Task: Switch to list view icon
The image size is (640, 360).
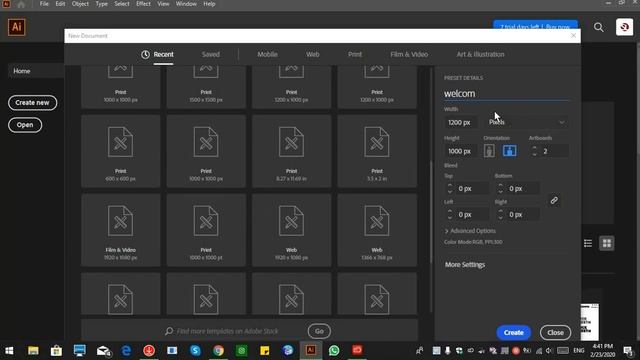Action: pos(588,243)
